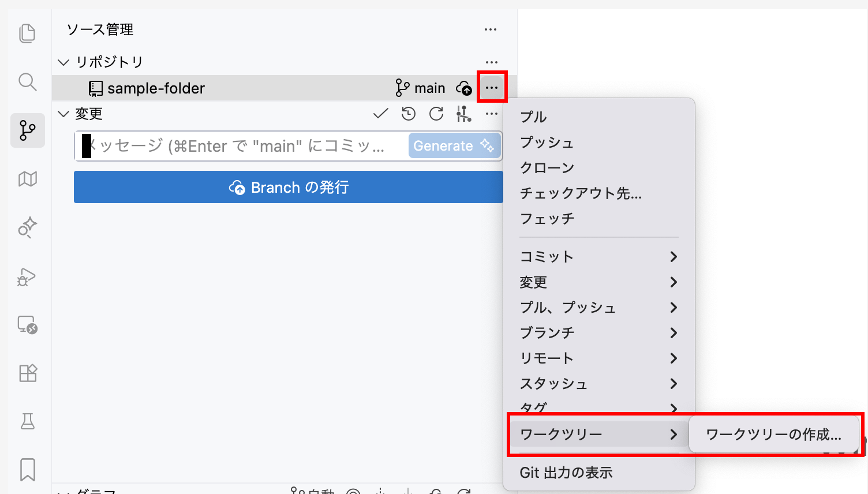Expand the コミット submenu
The height and width of the screenshot is (494, 868).
pos(598,257)
